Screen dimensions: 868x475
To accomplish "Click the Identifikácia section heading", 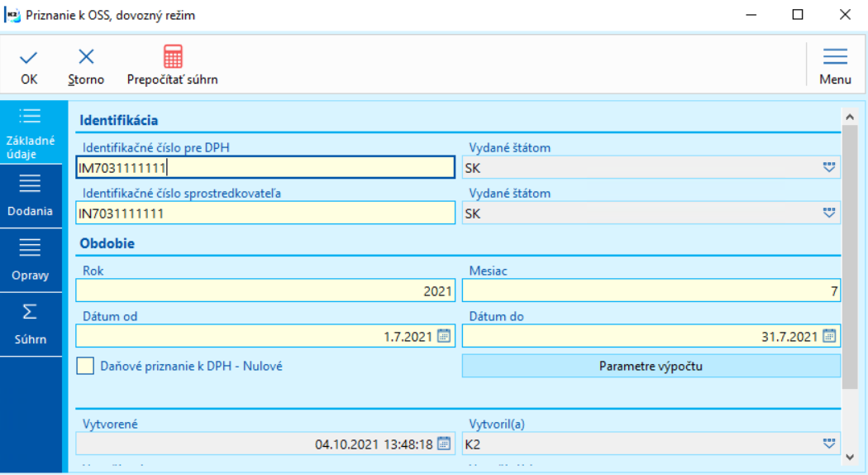I will click(x=118, y=120).
